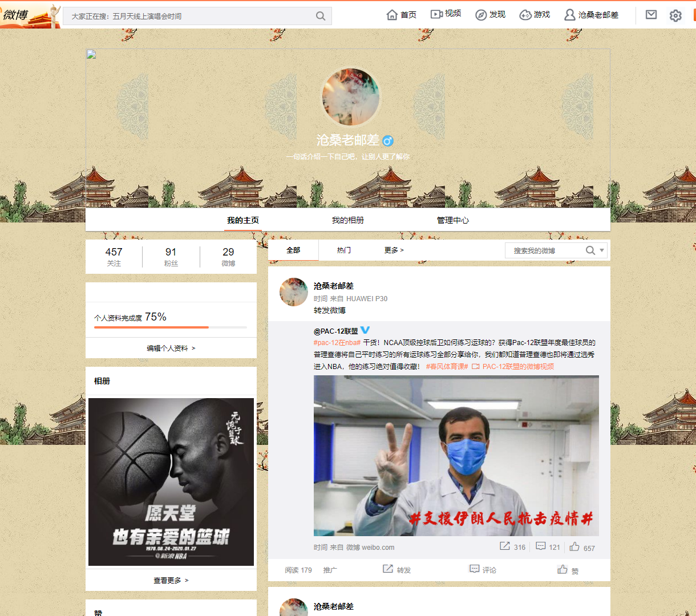This screenshot has width=696, height=616.
Task: Click the repost icon showing 316
Action: [505, 546]
